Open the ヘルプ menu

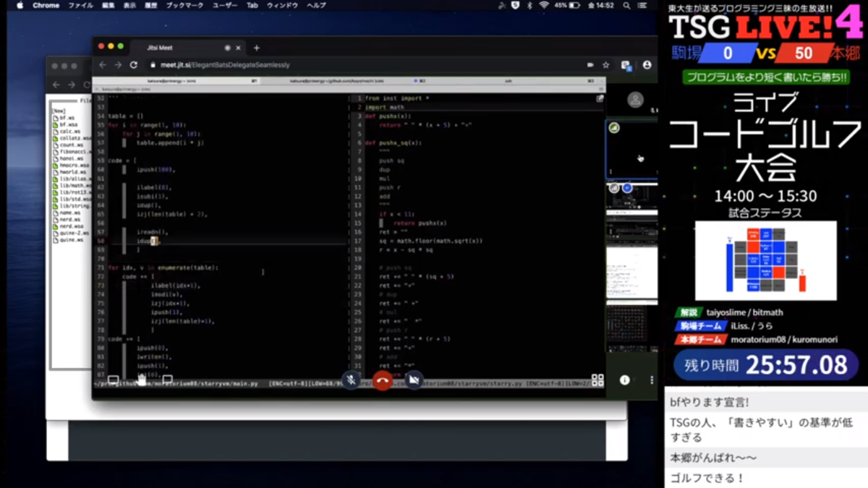click(x=316, y=5)
